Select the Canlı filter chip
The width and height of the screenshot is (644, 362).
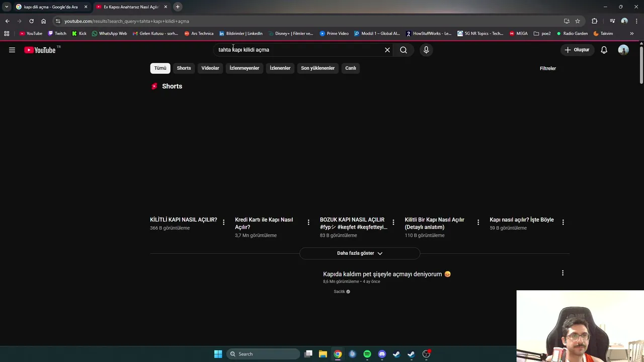pyautogui.click(x=351, y=68)
